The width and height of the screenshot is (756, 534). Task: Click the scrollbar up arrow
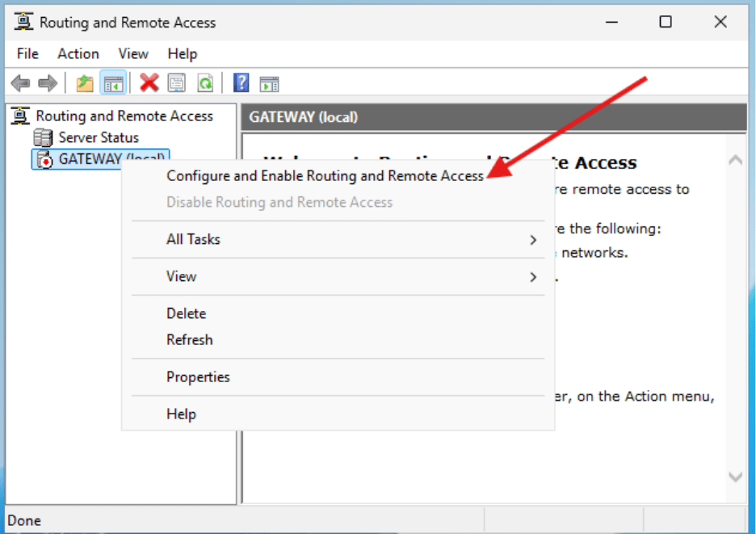click(735, 158)
